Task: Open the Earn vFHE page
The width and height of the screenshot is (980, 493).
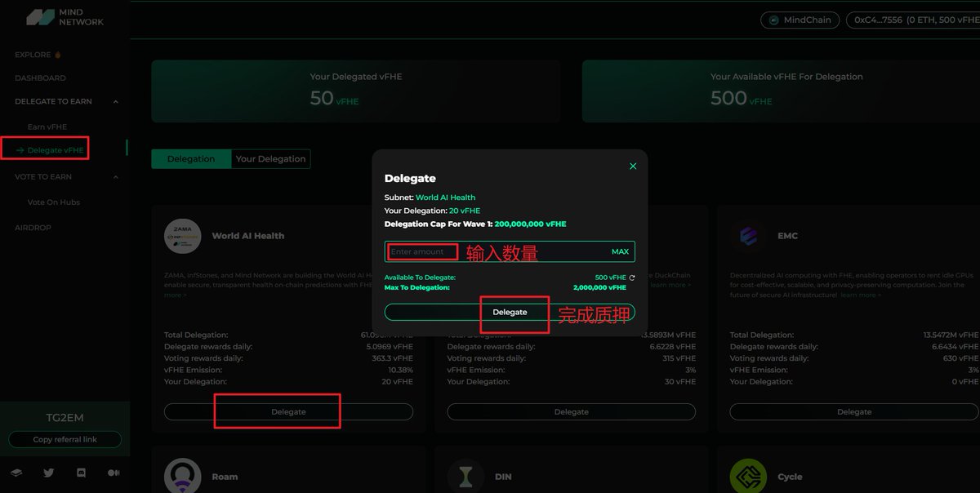Action: [47, 127]
